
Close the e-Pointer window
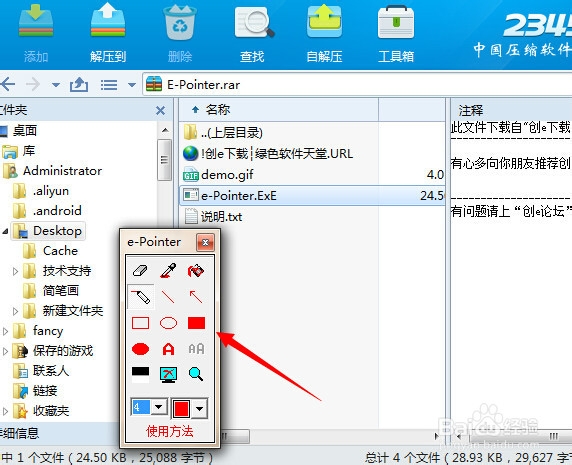click(x=205, y=242)
